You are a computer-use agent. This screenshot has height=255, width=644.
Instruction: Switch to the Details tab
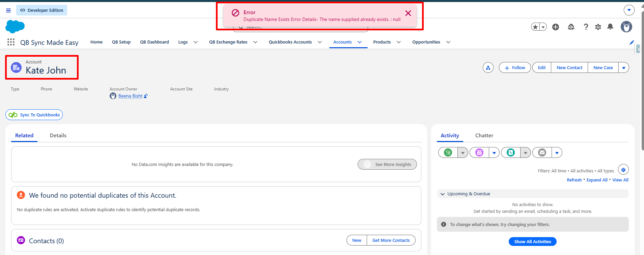pos(58,136)
